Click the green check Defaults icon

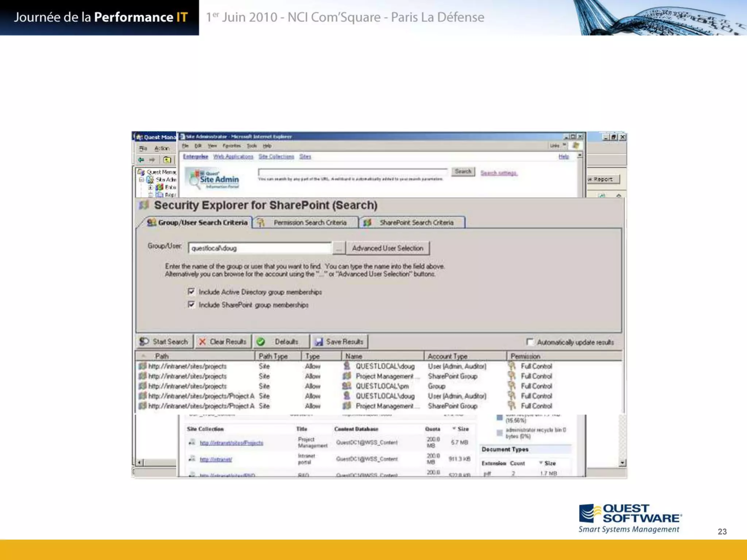(x=260, y=342)
